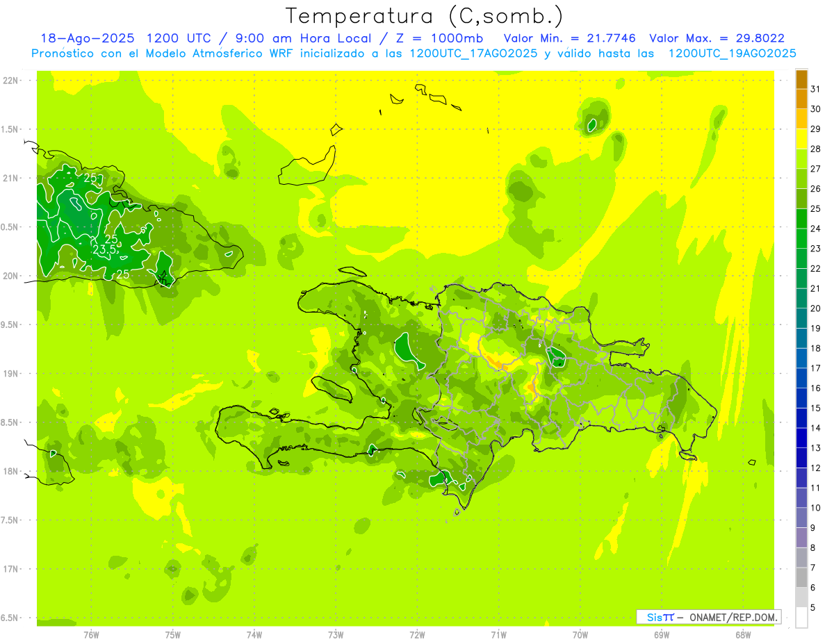The height and width of the screenshot is (644, 834).
Task: Click the colorbar value "30"
Action: pyautogui.click(x=816, y=108)
